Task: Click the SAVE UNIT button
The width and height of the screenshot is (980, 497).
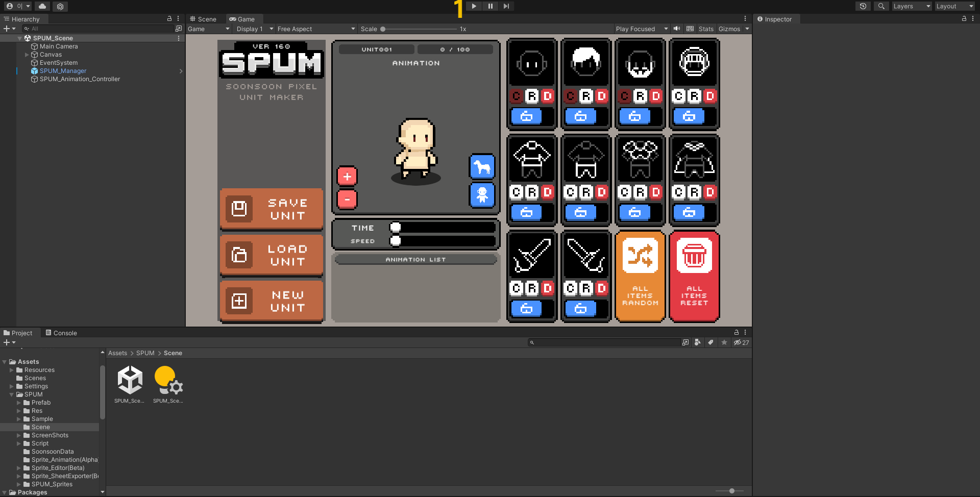Action: 272,209
